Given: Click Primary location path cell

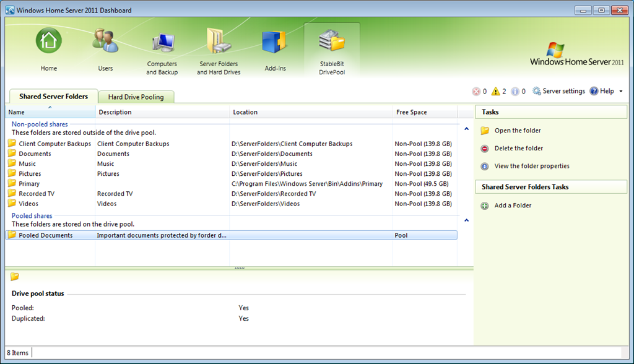Looking at the screenshot, I should [x=307, y=184].
